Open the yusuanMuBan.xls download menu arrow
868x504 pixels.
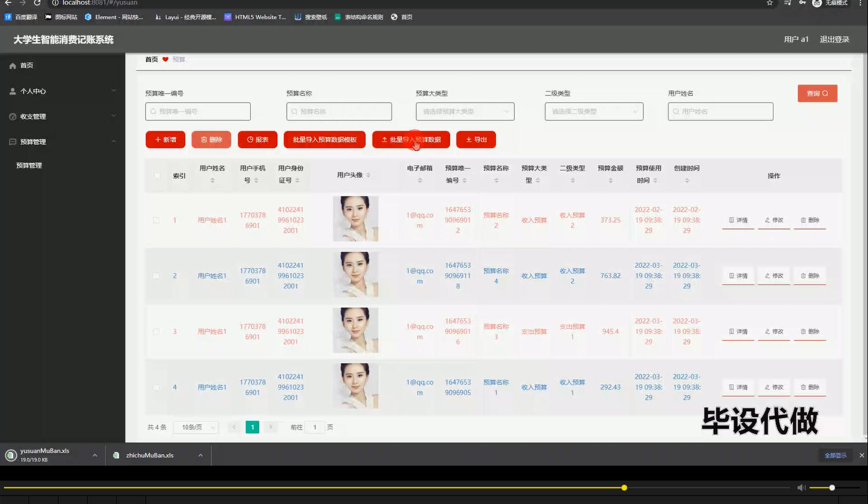[x=95, y=455]
